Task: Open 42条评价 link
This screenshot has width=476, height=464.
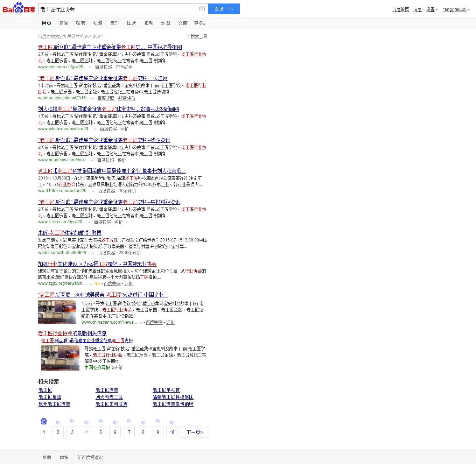Action: (127, 98)
